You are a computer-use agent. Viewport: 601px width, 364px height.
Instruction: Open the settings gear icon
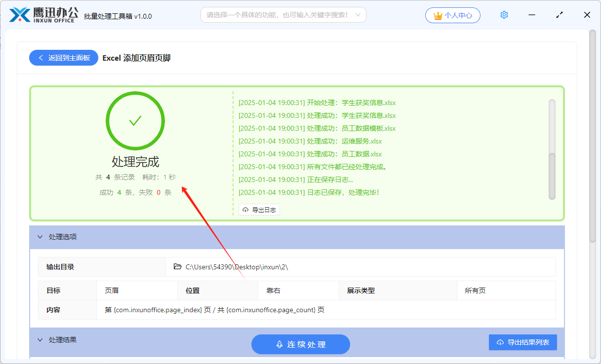pos(504,15)
